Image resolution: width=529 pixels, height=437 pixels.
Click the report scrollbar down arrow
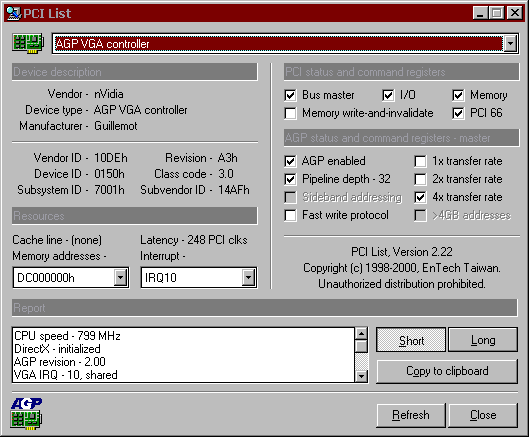point(361,376)
